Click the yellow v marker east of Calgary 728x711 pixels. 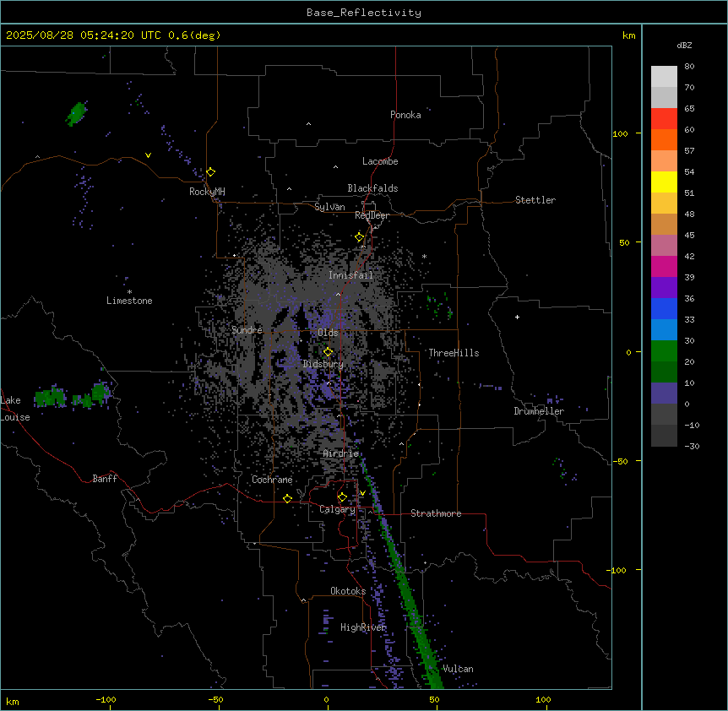[362, 493]
